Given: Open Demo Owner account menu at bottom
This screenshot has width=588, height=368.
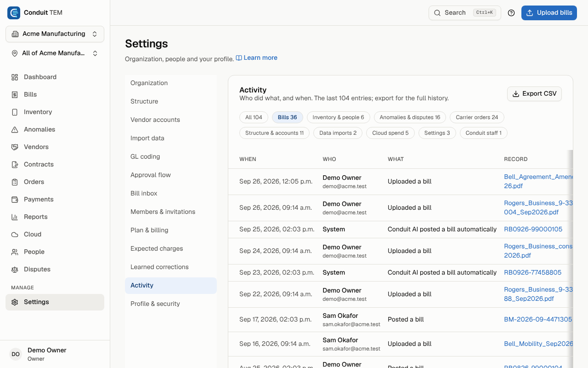Looking at the screenshot, I should click(55, 354).
